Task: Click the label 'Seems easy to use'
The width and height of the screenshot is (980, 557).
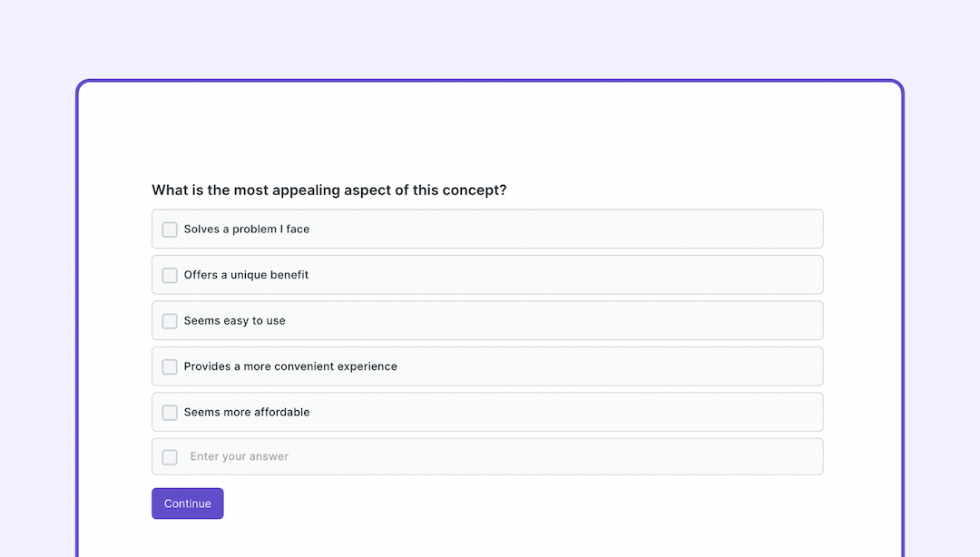Action: coord(234,320)
